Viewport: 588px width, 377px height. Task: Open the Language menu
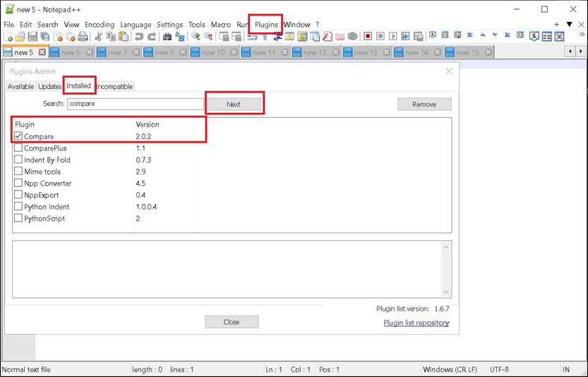click(x=136, y=25)
